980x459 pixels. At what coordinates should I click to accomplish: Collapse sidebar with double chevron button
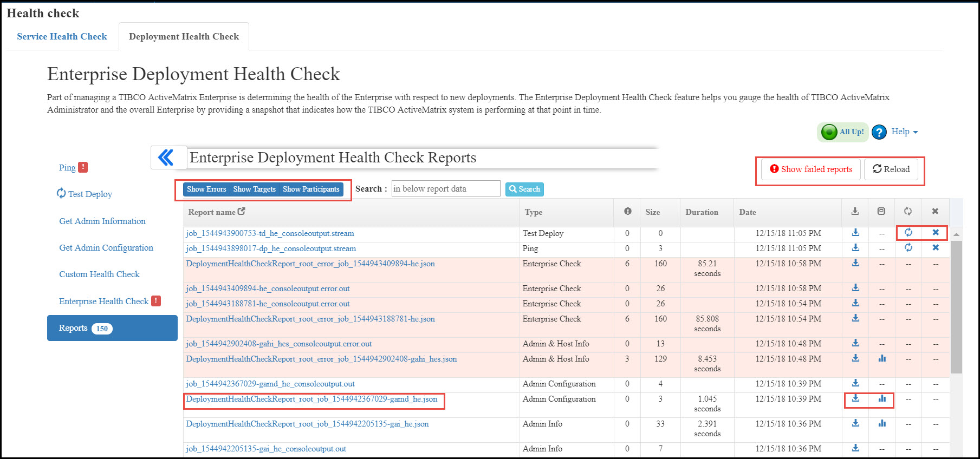coord(166,158)
